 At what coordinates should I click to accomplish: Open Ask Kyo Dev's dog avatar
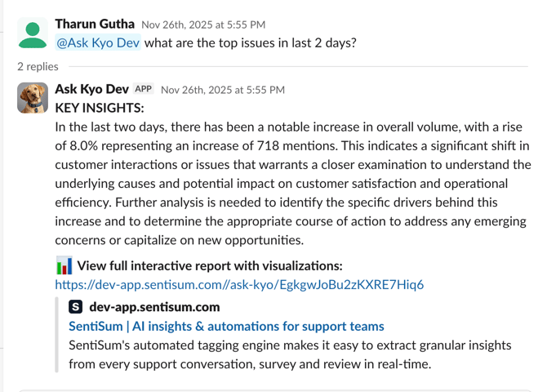[x=33, y=98]
